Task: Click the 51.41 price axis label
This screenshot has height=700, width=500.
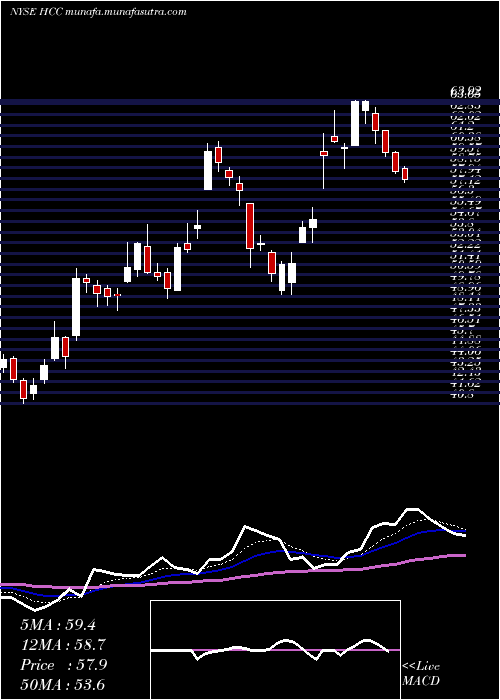Action: tap(466, 256)
